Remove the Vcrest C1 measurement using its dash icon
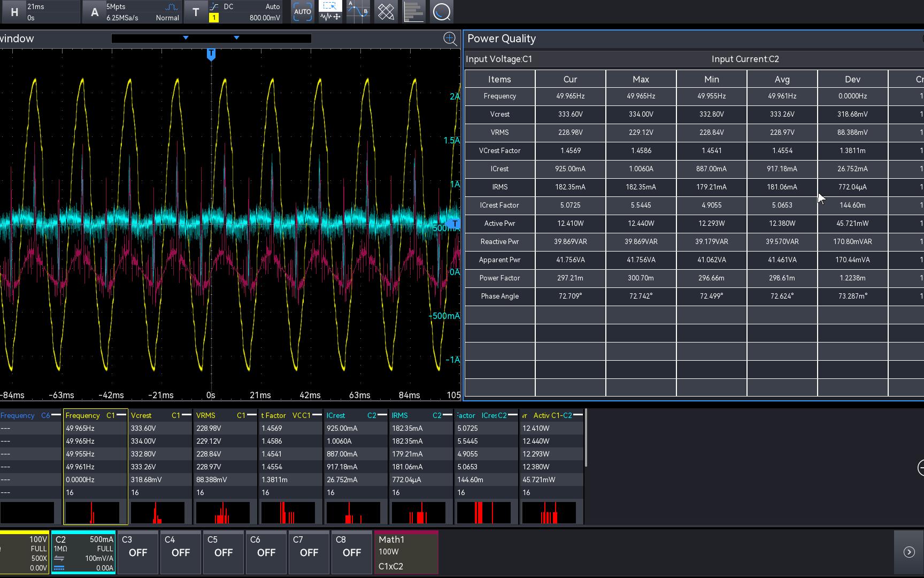The height and width of the screenshot is (578, 924). click(x=187, y=415)
